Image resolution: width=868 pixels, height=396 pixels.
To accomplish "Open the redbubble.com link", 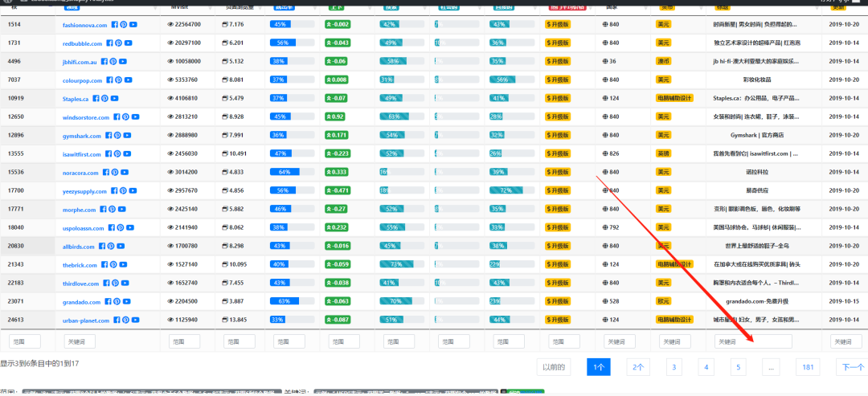I will pyautogui.click(x=83, y=43).
